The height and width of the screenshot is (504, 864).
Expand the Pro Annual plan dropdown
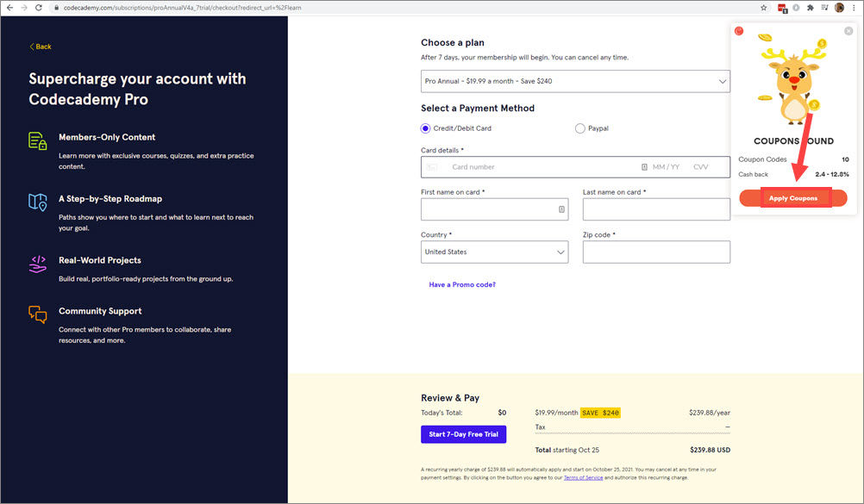575,82
